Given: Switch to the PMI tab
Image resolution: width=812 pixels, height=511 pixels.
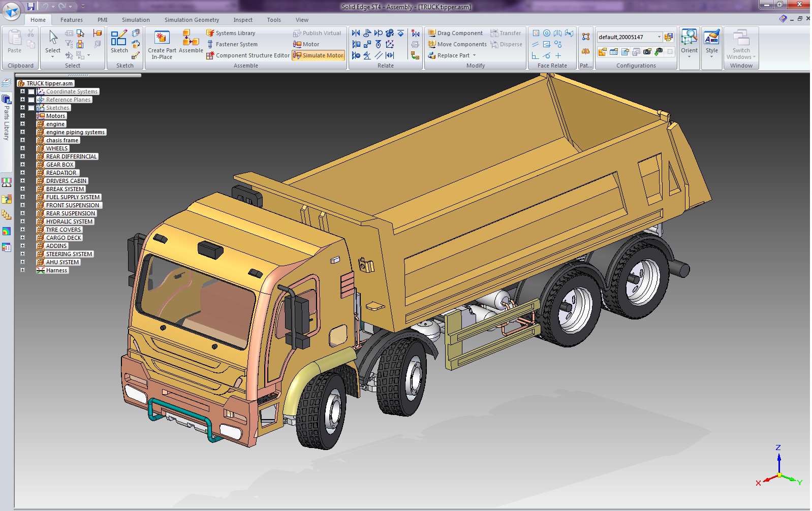Looking at the screenshot, I should 103,20.
